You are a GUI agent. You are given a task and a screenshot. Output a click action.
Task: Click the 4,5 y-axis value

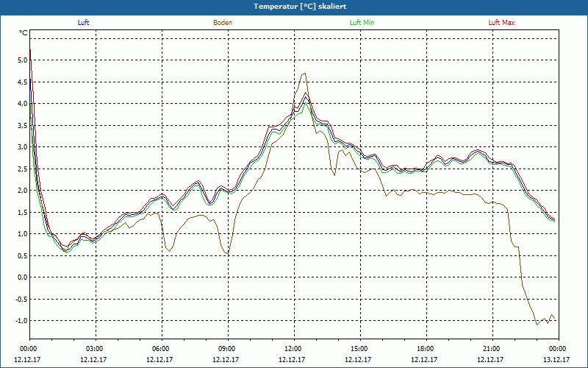[23, 82]
